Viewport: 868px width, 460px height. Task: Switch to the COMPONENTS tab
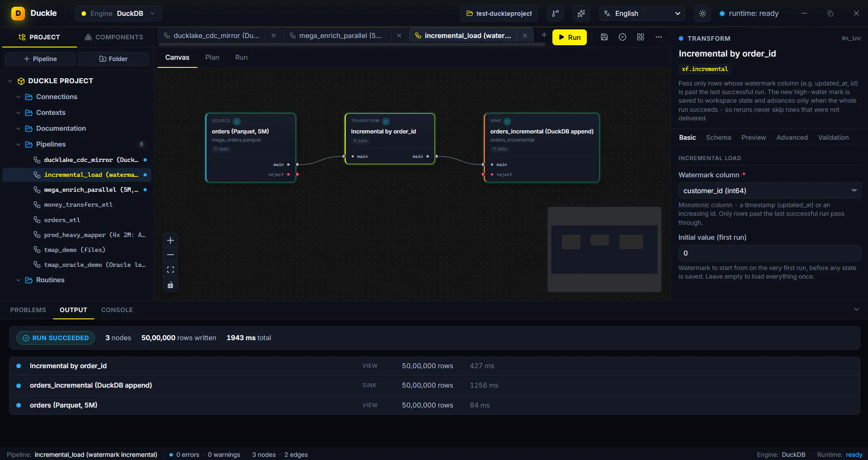pos(114,37)
